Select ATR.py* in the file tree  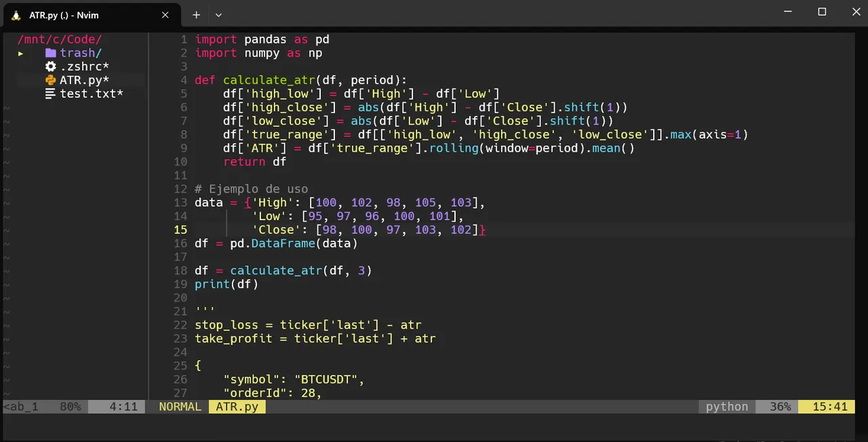(84, 80)
